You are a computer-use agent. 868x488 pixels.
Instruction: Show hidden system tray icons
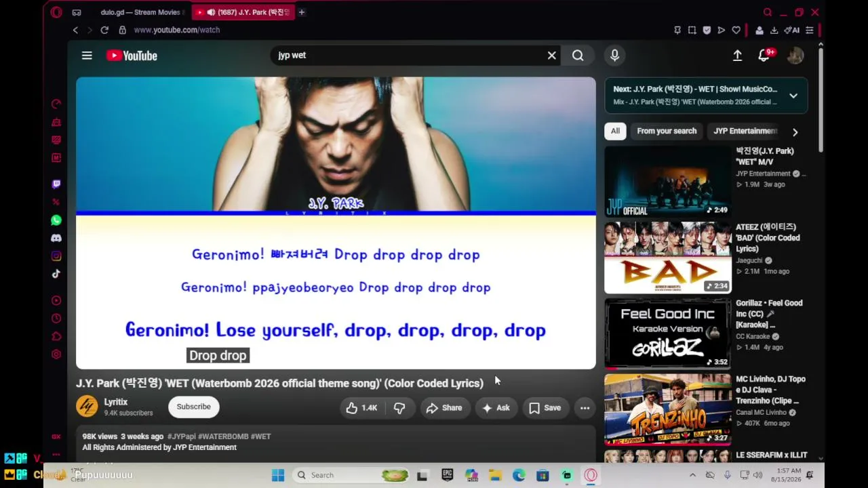click(692, 475)
